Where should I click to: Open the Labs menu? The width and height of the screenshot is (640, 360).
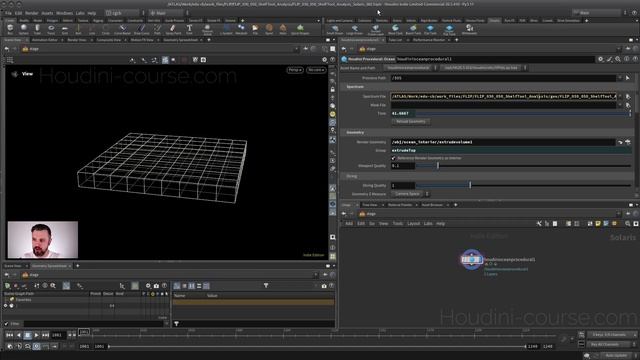[80, 13]
